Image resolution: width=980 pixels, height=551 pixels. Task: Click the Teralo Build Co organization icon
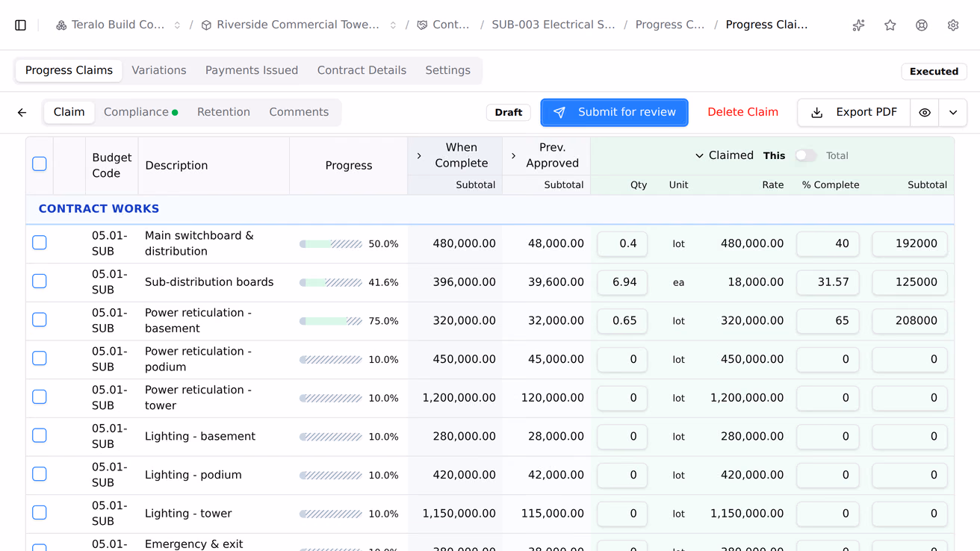(x=61, y=25)
